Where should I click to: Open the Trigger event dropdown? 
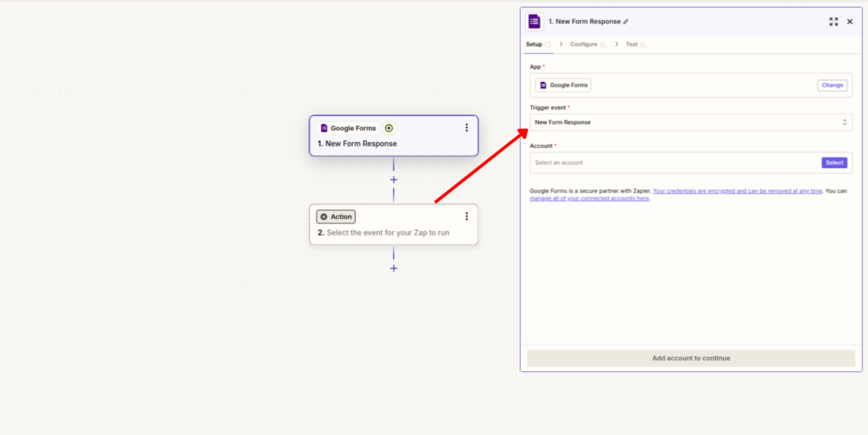pos(691,122)
